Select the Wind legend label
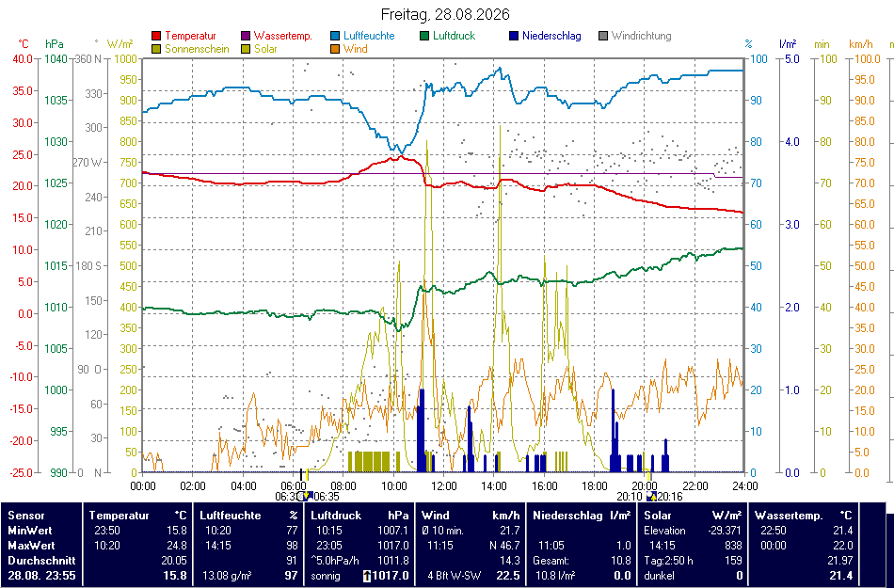This screenshot has height=588, width=894. coord(355,49)
